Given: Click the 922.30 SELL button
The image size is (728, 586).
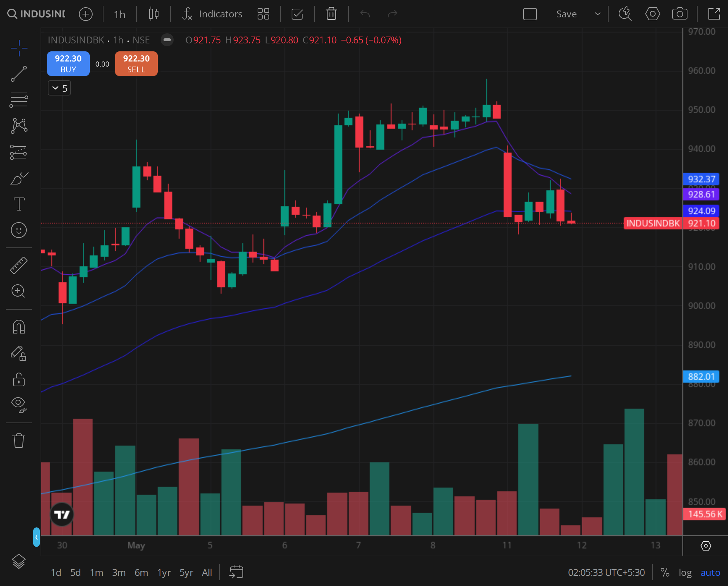Looking at the screenshot, I should coord(136,64).
